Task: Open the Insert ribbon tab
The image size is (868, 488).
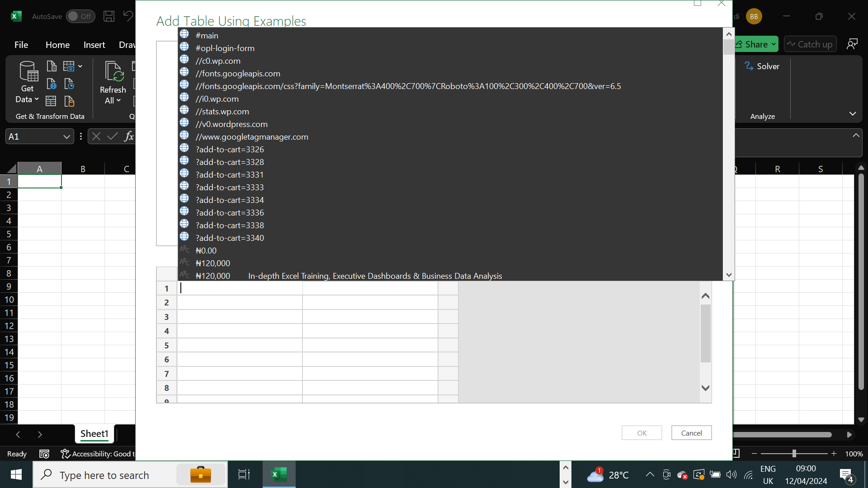Action: [94, 45]
